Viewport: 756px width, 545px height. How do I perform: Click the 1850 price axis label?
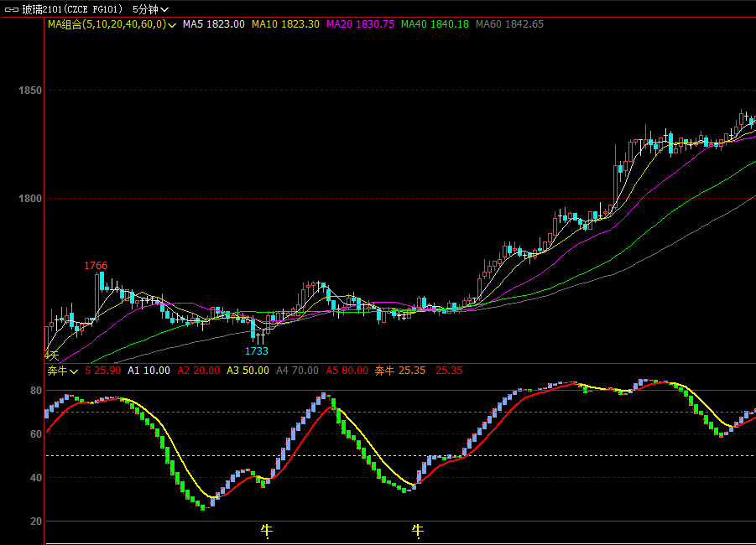(x=30, y=90)
